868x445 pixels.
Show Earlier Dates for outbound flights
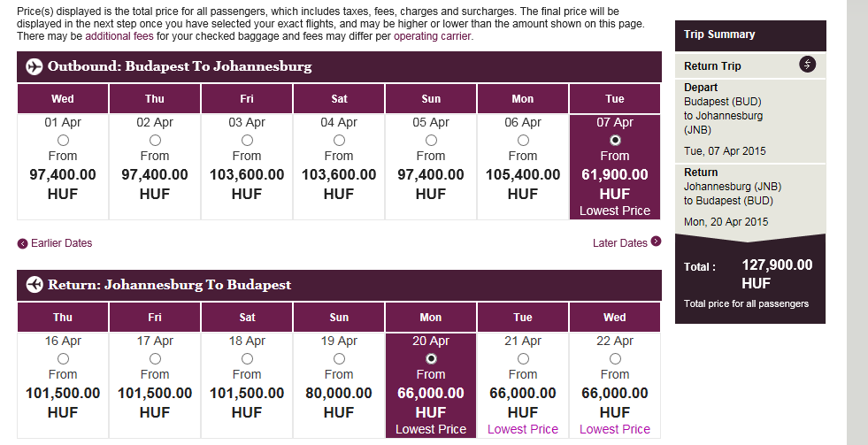pyautogui.click(x=61, y=243)
